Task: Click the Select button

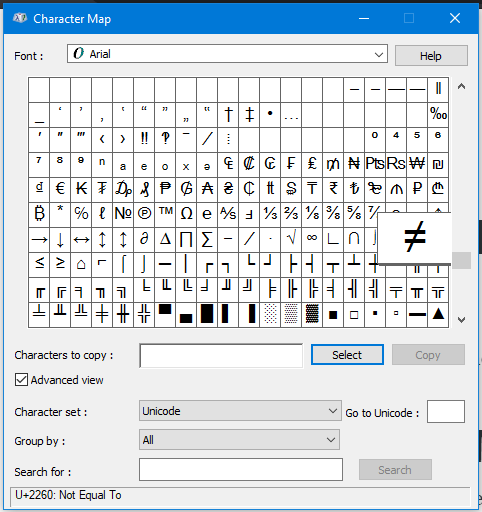Action: 347,355
